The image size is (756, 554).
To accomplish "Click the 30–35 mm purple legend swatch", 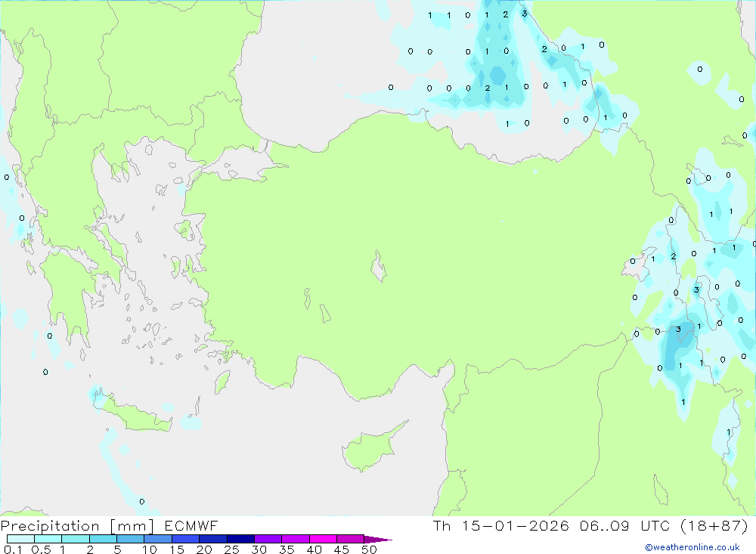I will point(268,539).
